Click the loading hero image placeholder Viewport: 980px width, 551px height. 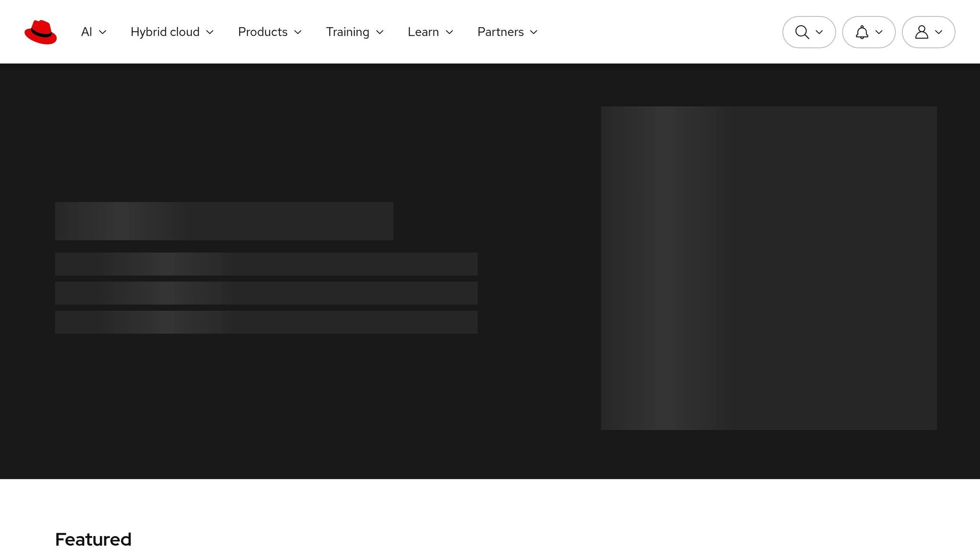[x=768, y=268]
